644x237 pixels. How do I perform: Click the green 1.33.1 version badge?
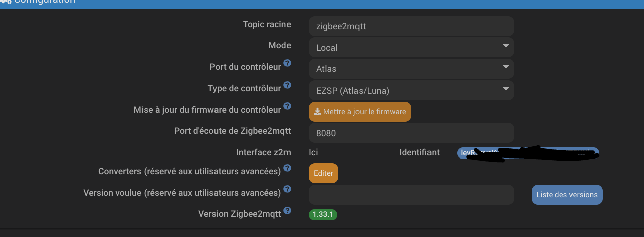(x=323, y=214)
